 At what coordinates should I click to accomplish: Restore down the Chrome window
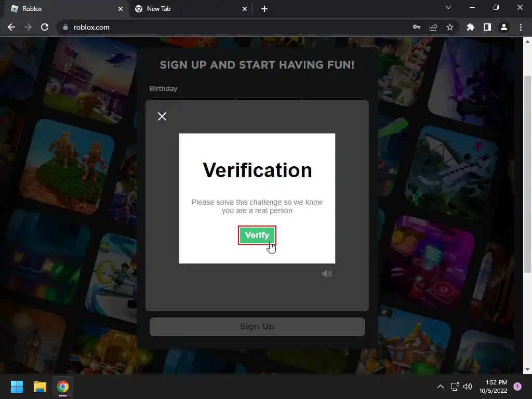click(496, 7)
